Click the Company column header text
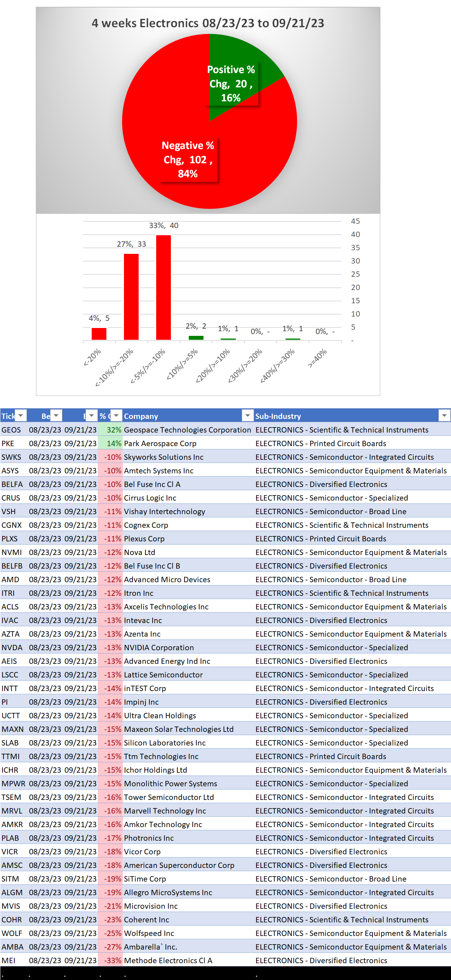 (141, 416)
